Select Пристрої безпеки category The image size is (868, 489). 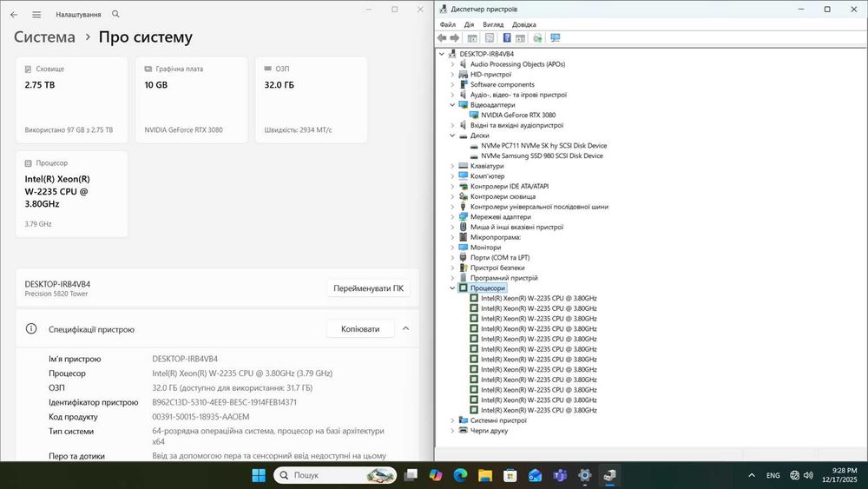tap(497, 268)
